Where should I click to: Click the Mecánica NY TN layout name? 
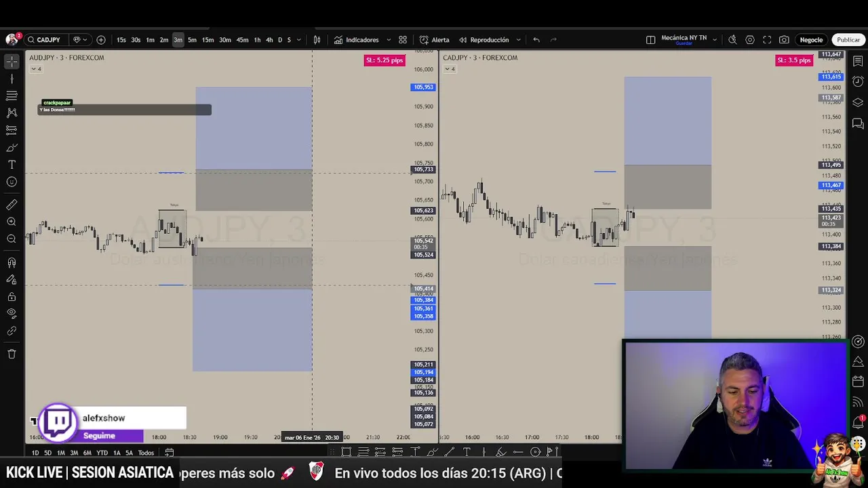pyautogui.click(x=684, y=39)
